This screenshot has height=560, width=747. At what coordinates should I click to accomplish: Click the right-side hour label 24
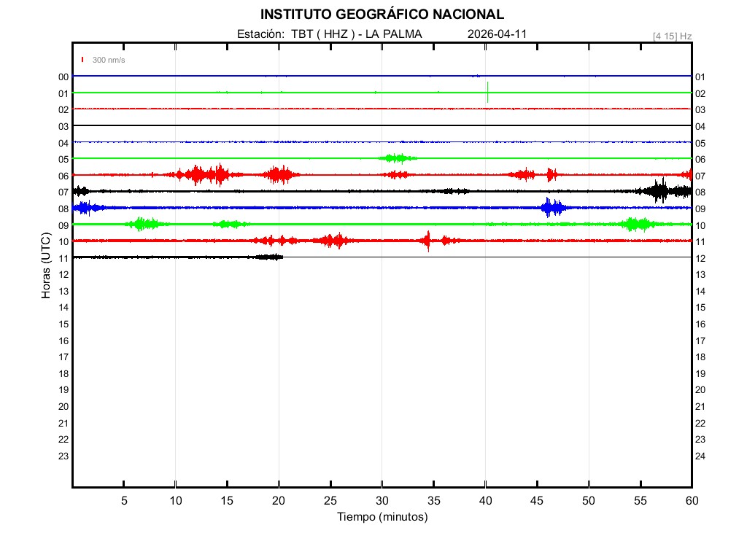tap(700, 456)
